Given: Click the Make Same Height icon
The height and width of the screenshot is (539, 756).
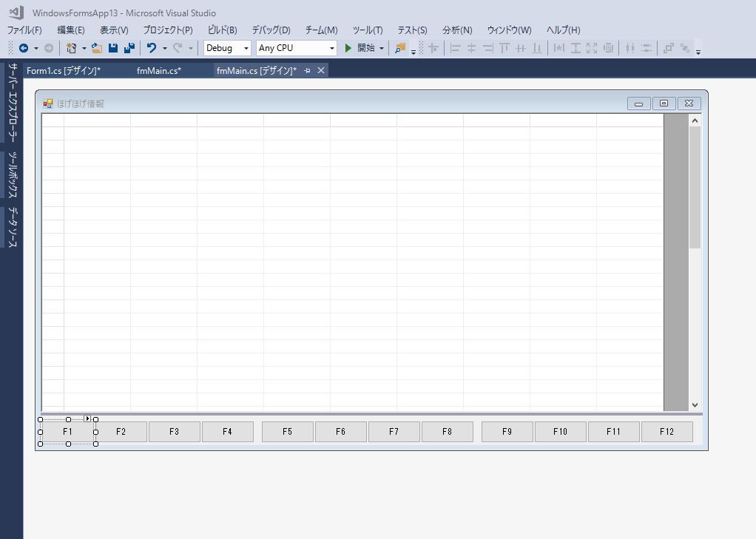Looking at the screenshot, I should tap(576, 48).
